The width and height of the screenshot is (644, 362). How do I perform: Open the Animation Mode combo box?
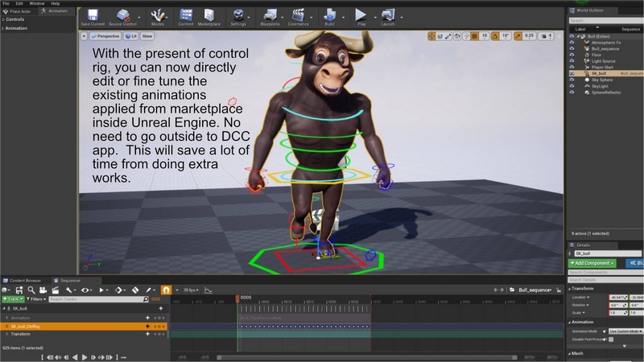(625, 331)
